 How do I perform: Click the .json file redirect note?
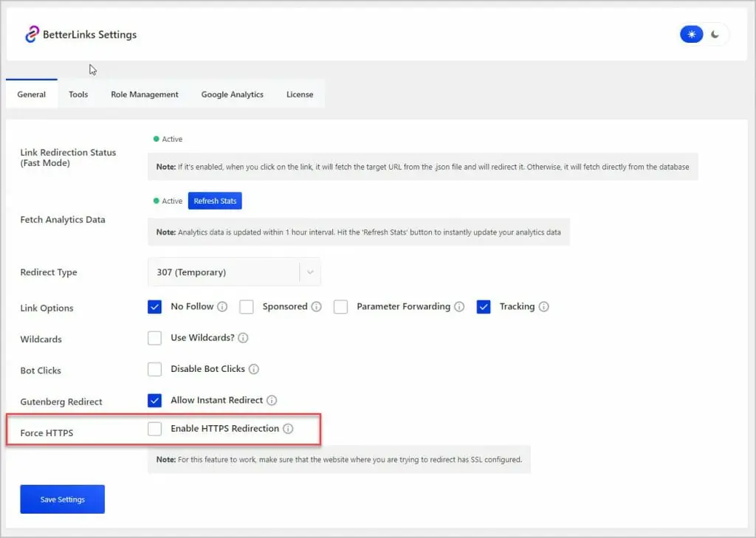422,167
